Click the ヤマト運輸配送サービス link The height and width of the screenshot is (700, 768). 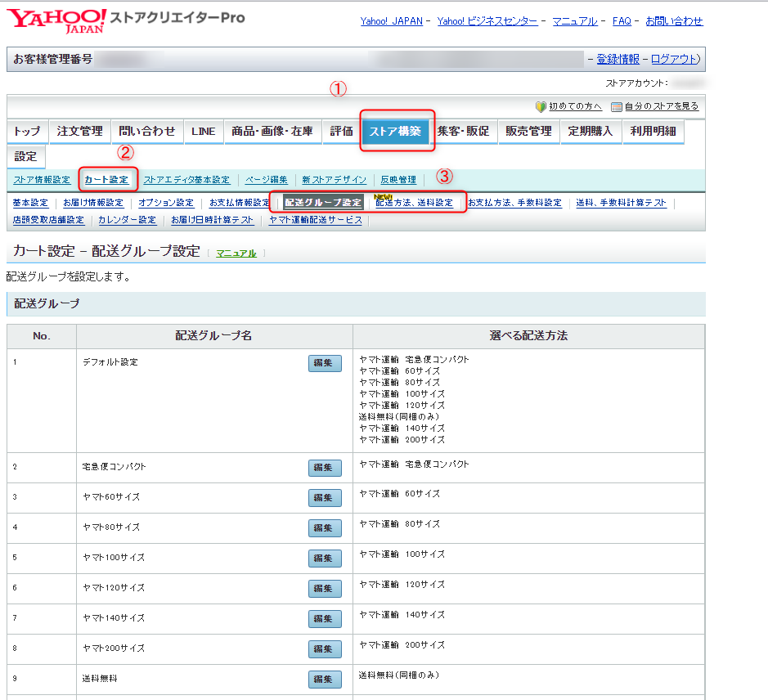[x=316, y=220]
